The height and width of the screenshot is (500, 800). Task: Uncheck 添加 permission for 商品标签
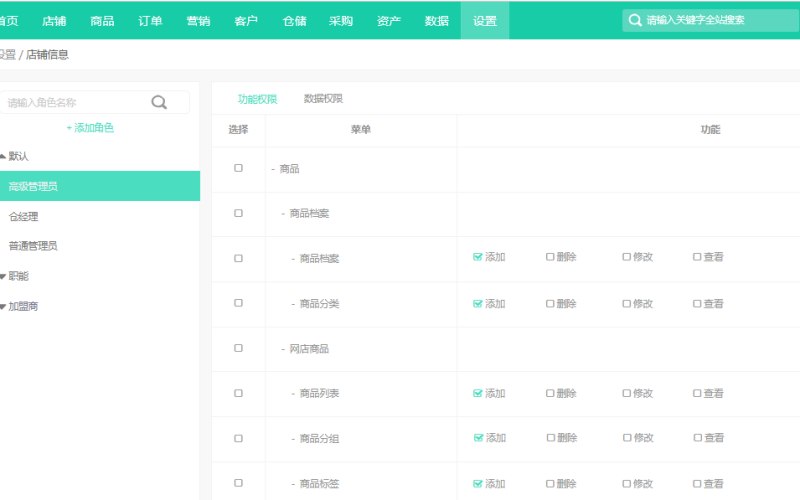click(x=478, y=484)
